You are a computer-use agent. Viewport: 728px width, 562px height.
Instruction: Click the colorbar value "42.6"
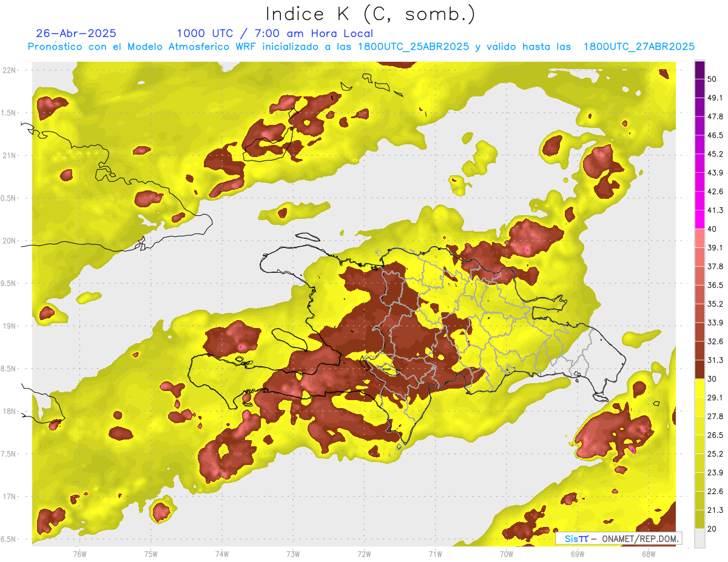point(715,192)
